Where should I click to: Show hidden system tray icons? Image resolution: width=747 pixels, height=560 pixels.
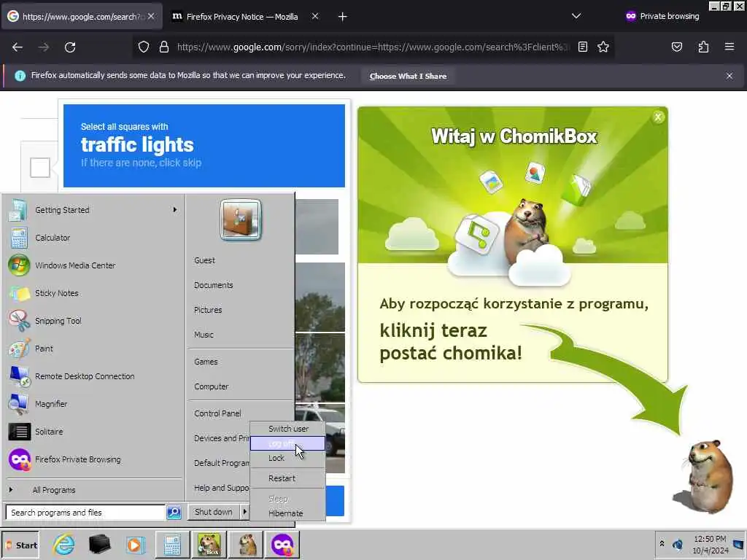click(662, 543)
